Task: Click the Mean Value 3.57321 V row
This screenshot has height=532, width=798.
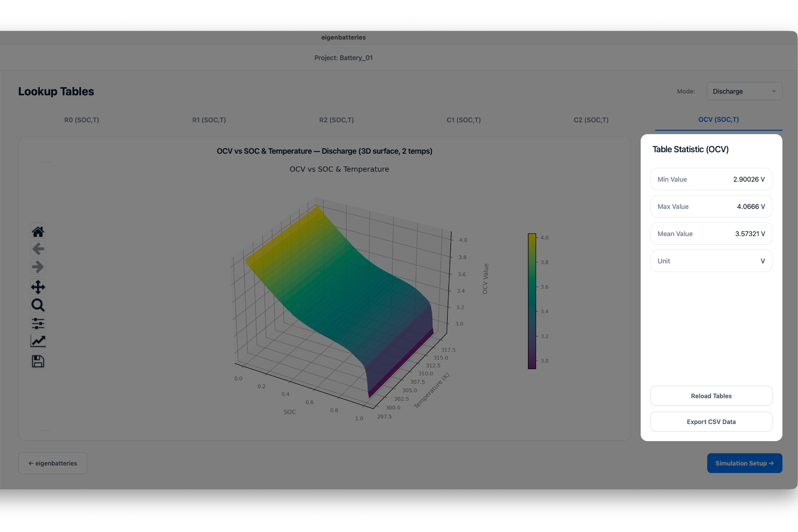Action: [711, 234]
